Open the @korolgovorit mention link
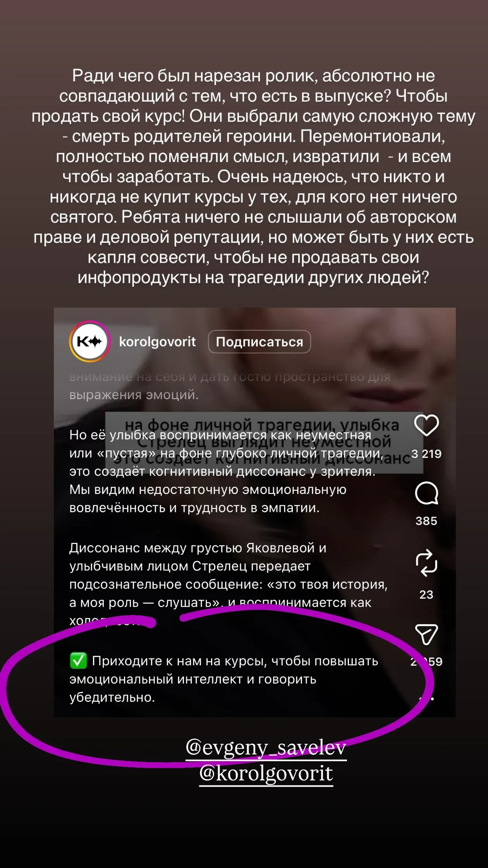Image resolution: width=488 pixels, height=868 pixels. tap(266, 773)
